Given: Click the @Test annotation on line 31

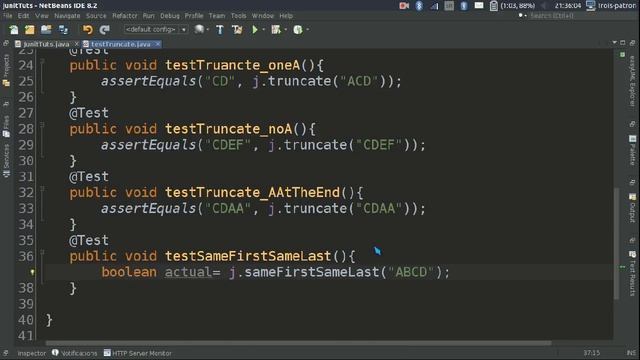Looking at the screenshot, I should pos(89,177).
